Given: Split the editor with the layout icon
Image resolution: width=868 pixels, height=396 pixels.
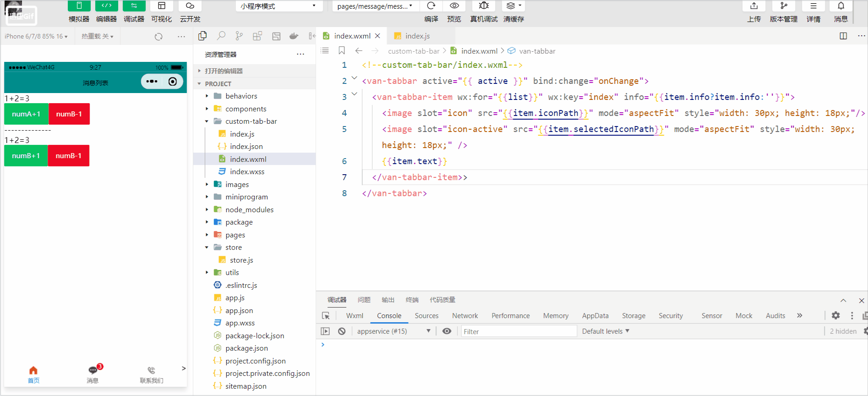Looking at the screenshot, I should coord(843,36).
